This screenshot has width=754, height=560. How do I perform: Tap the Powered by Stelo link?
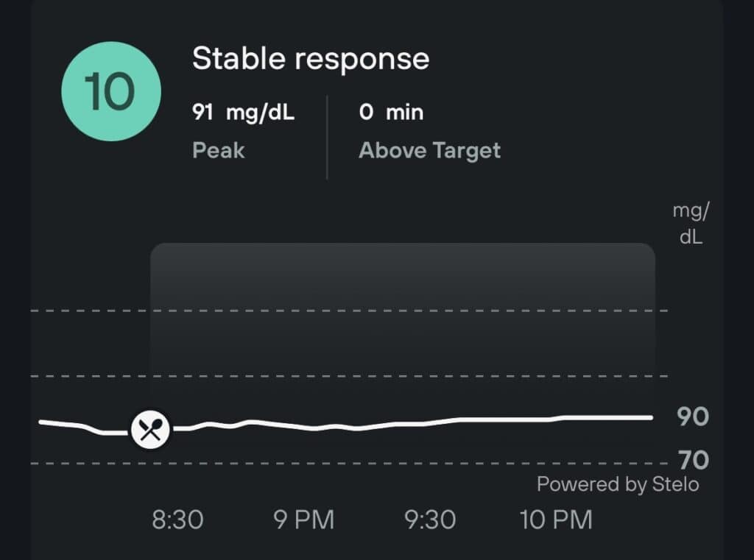617,484
